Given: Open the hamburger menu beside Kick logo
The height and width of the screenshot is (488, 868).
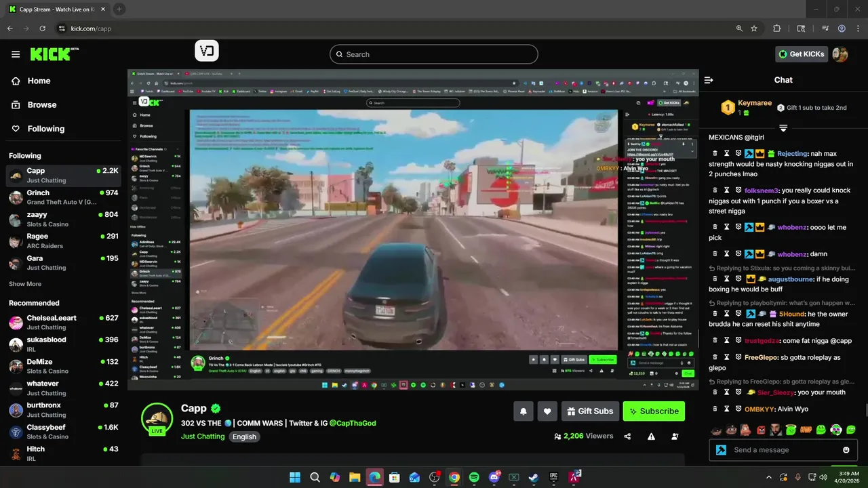Looking at the screenshot, I should point(16,54).
